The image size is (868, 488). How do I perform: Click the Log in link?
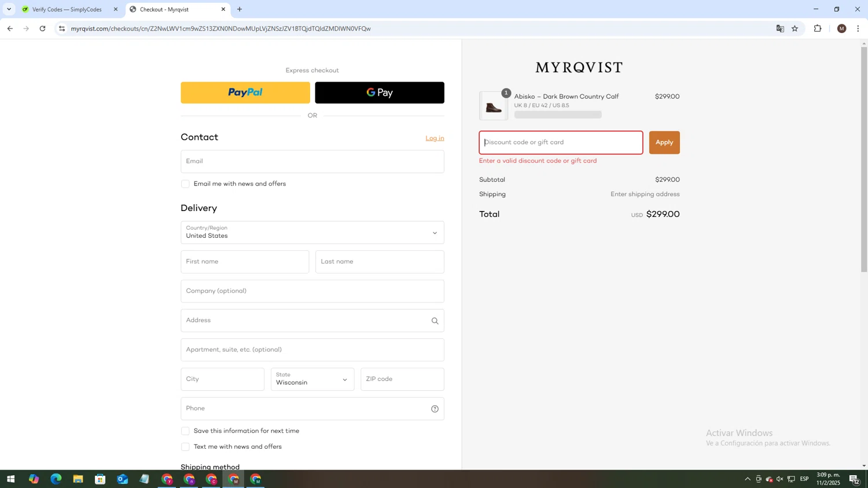[x=435, y=138]
